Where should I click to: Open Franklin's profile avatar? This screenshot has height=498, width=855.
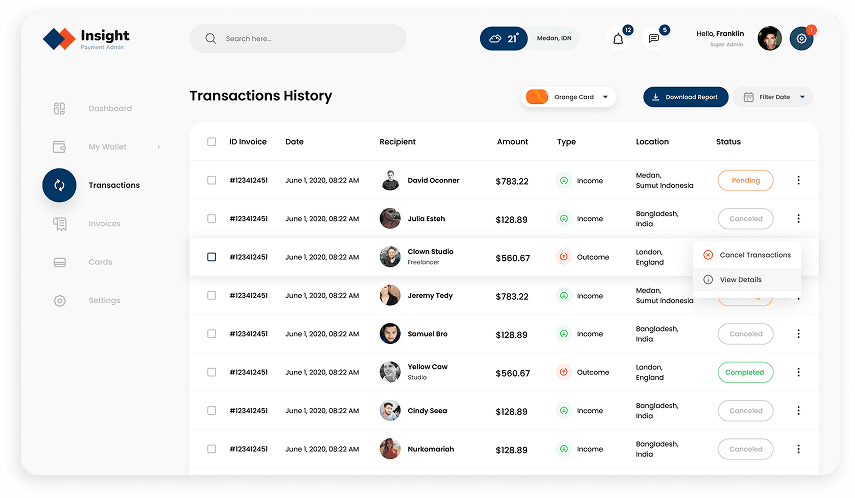(x=769, y=39)
